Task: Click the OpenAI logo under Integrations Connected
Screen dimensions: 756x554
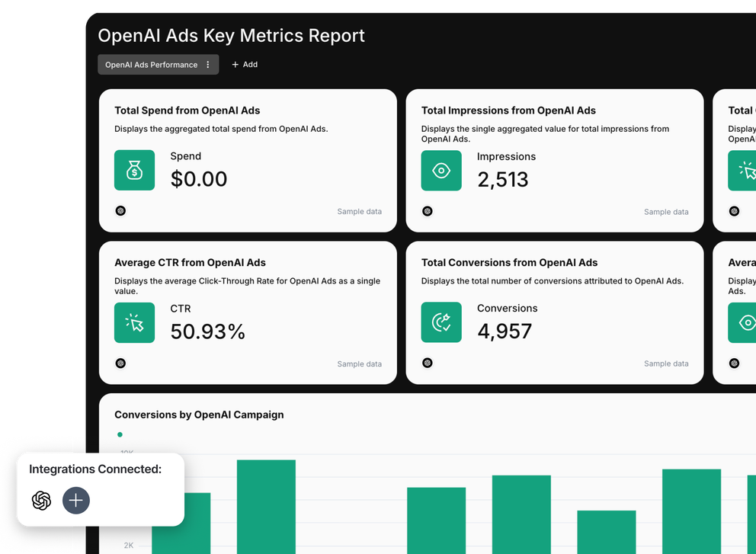Action: coord(41,501)
